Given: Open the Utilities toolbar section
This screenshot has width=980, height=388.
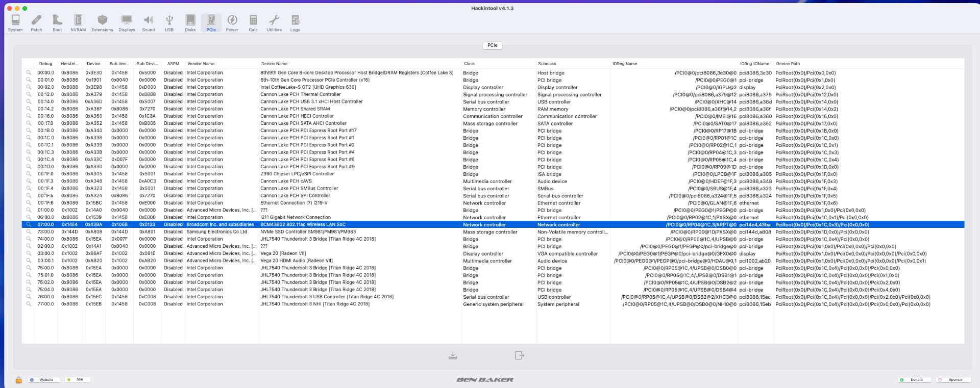Looking at the screenshot, I should 274,23.
